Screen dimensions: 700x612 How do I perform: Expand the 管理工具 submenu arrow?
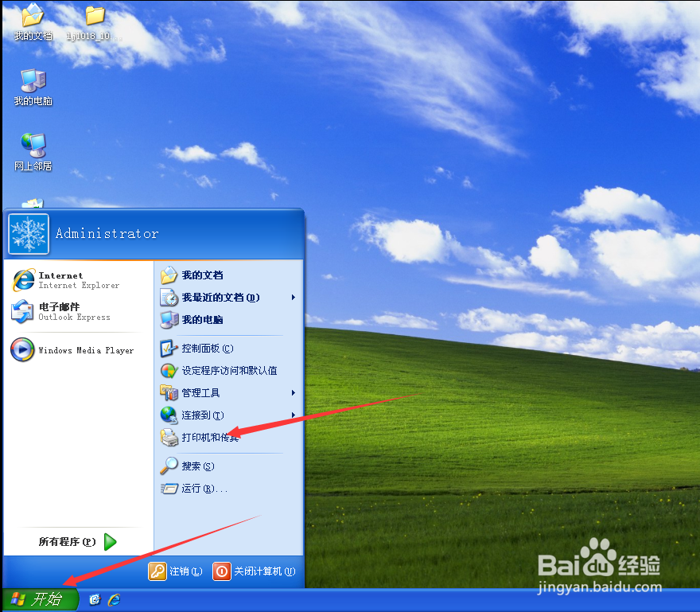click(x=294, y=393)
